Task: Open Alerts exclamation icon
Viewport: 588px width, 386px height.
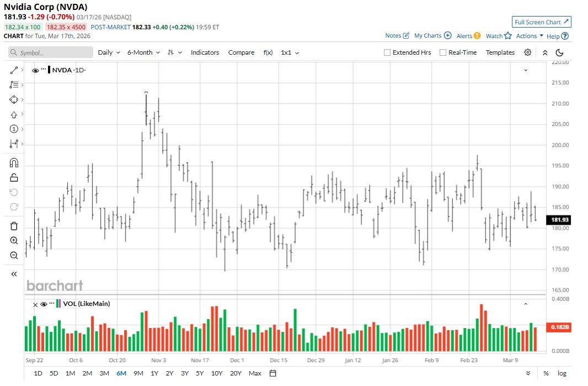Action: [x=477, y=36]
